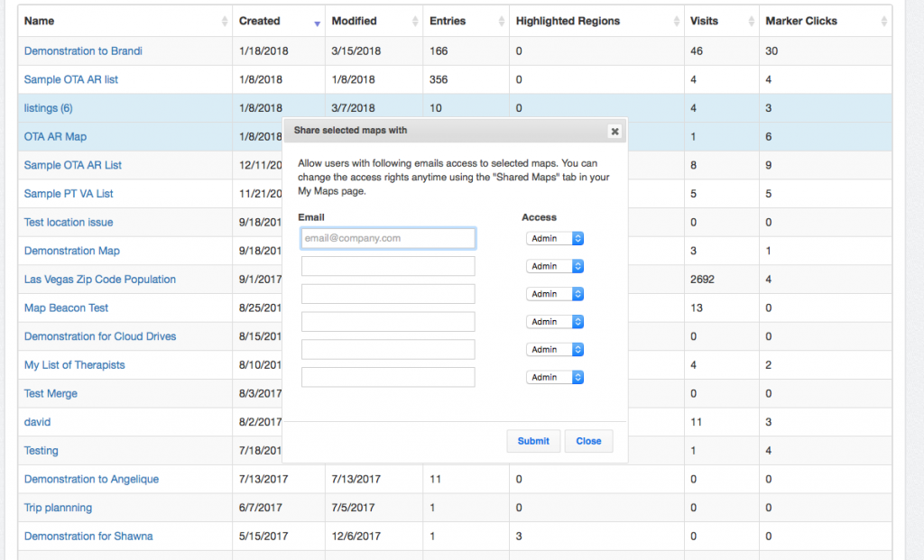
Task: Click the last email input field
Action: [x=388, y=377]
